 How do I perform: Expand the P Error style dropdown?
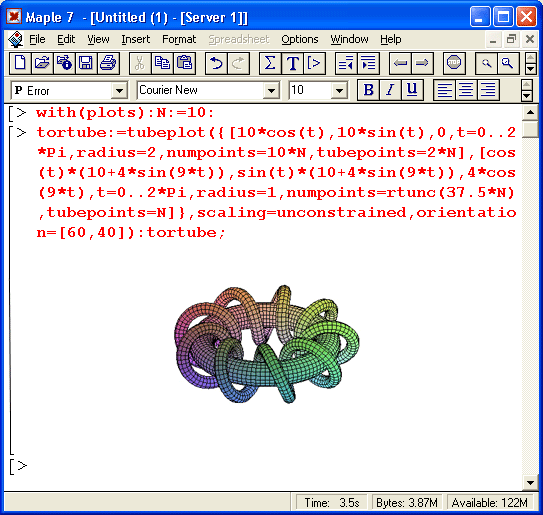coord(119,91)
